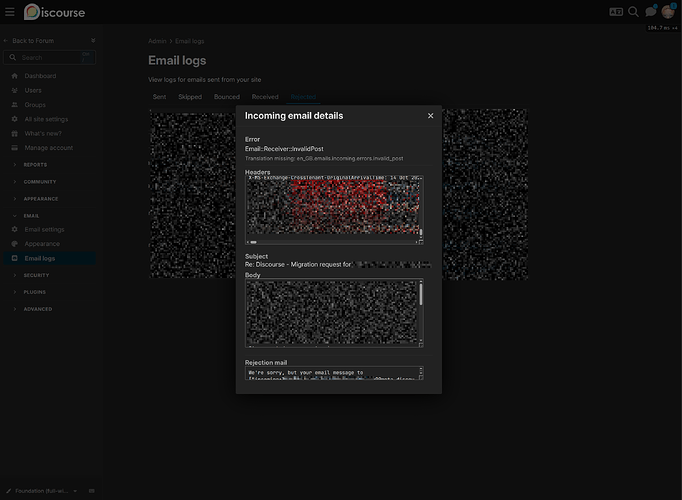
Task: Collapse sidebar with double chevron icon
Action: [93, 40]
